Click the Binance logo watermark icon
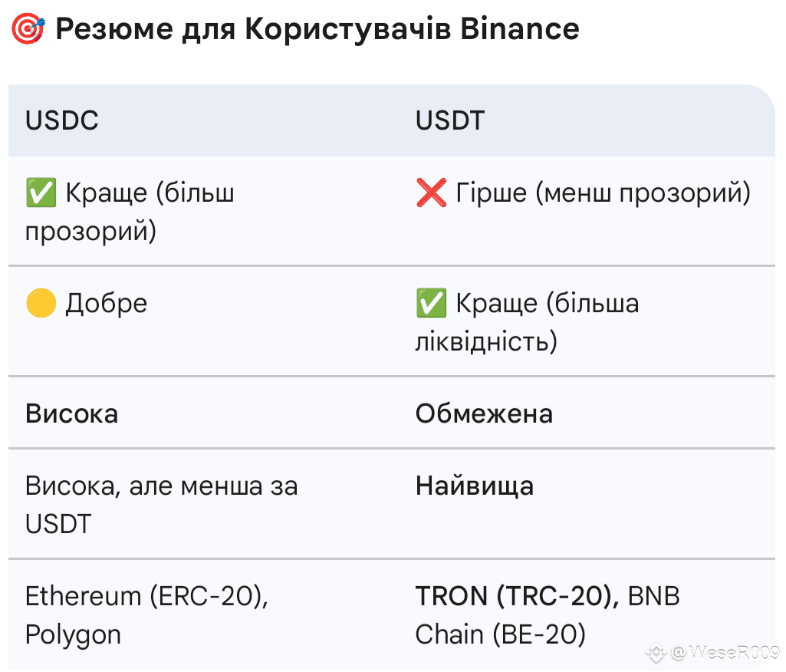 click(656, 653)
